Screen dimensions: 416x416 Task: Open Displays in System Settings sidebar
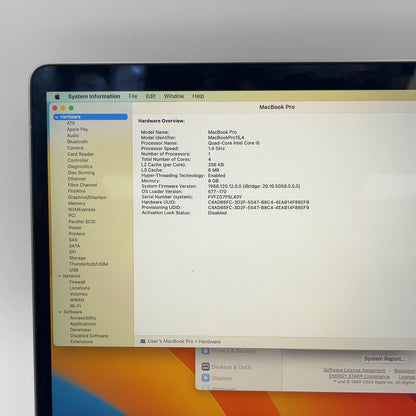[217, 378]
